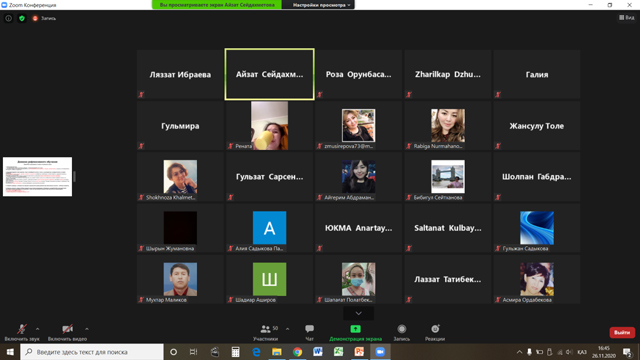Open the Вид view layout button
The image size is (640, 360).
pyautogui.click(x=627, y=18)
